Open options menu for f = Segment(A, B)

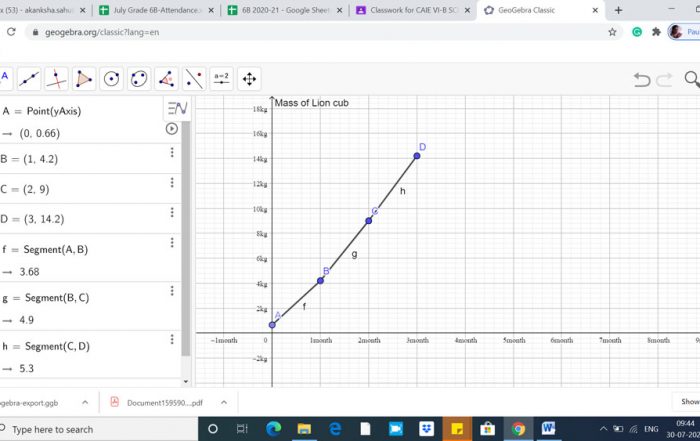tap(172, 243)
